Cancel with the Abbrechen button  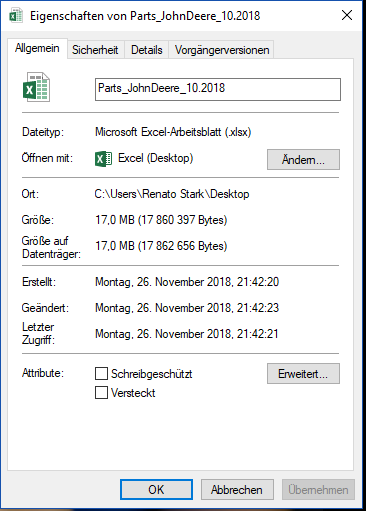(237, 490)
